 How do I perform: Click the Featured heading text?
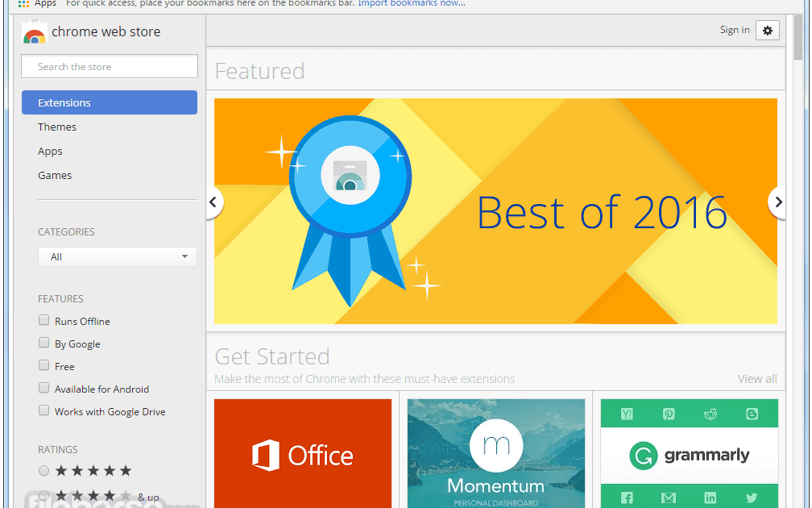click(259, 71)
